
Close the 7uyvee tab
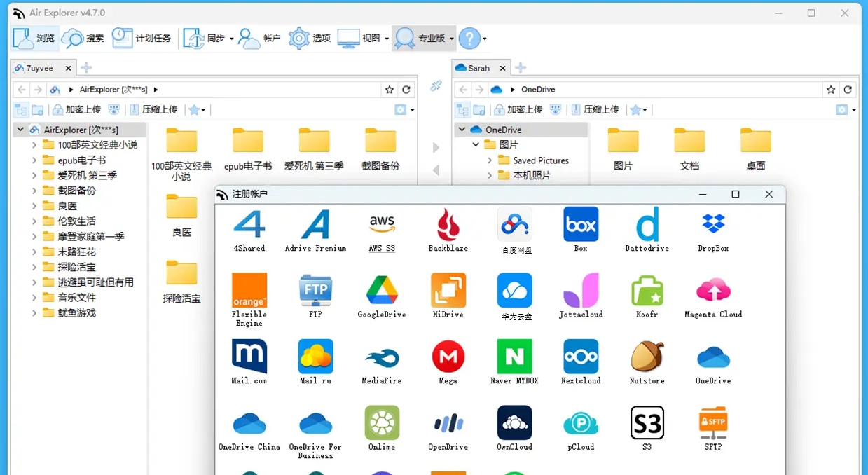pos(69,68)
